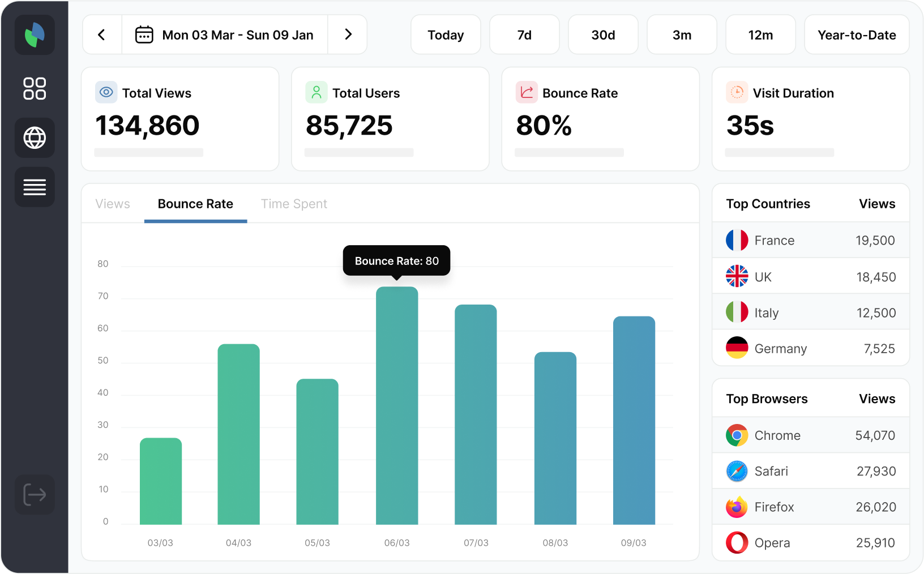Click the Views header in Top Countries
This screenshot has height=574, width=924.
pos(877,204)
